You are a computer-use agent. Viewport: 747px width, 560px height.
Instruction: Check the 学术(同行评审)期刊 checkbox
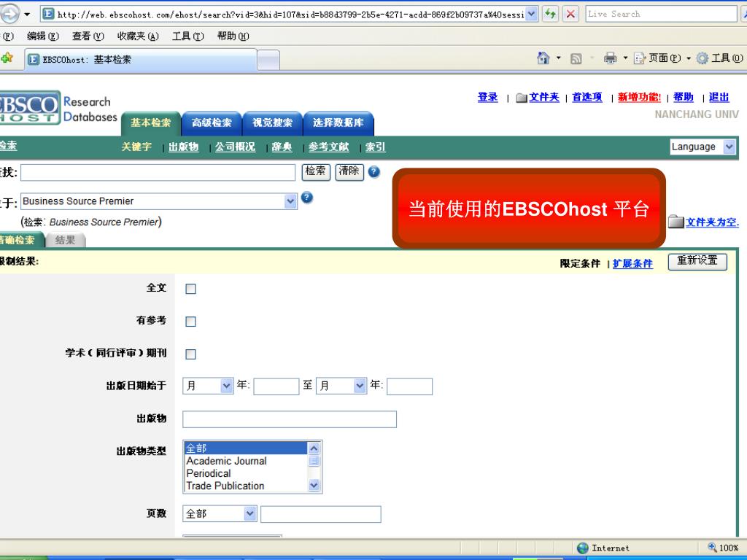pos(190,354)
